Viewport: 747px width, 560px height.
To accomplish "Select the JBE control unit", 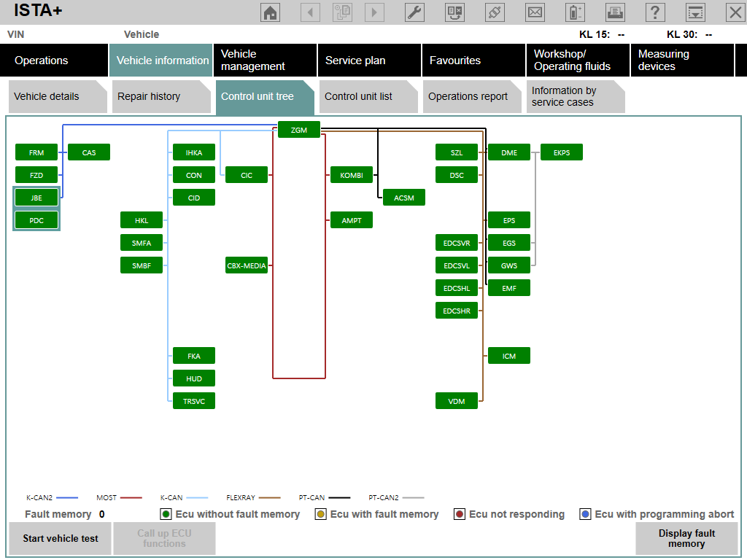I will pos(36,198).
